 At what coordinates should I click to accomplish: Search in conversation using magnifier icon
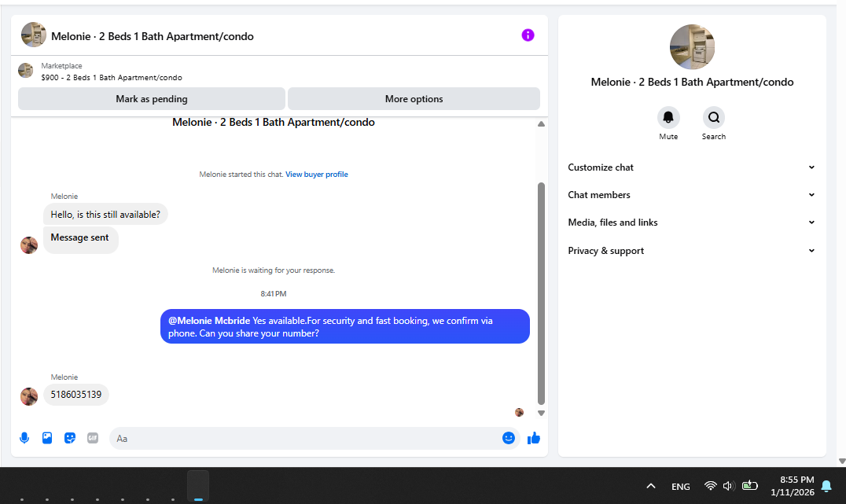[713, 117]
